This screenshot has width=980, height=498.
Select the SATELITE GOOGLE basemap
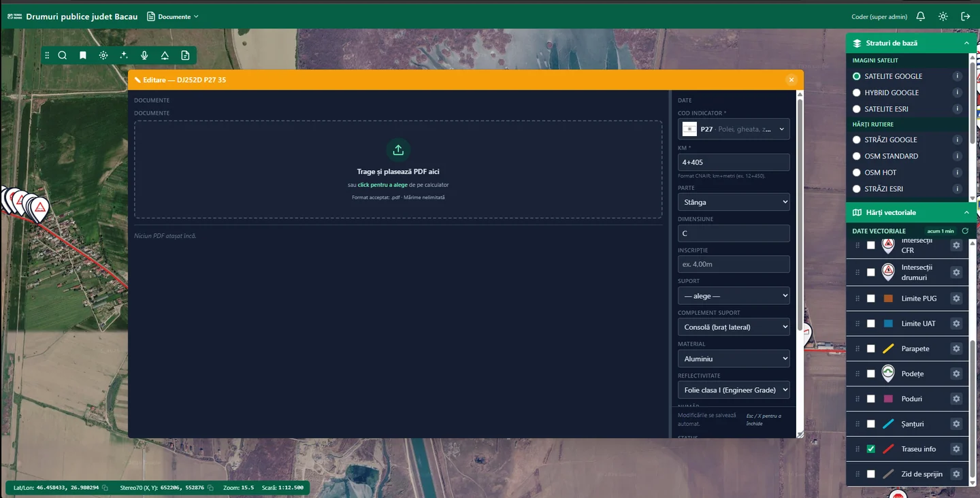pos(857,76)
